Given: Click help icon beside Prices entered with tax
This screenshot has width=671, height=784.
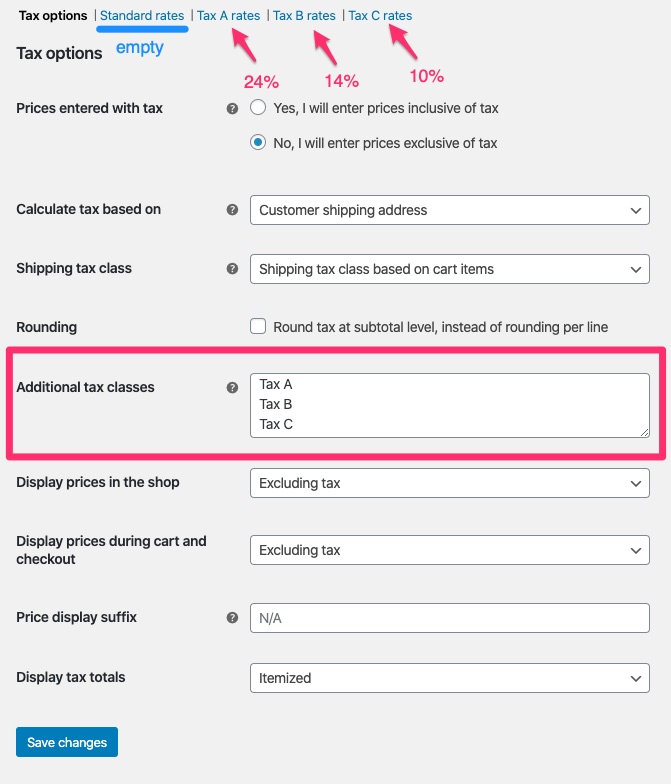Looking at the screenshot, I should pyautogui.click(x=233, y=108).
